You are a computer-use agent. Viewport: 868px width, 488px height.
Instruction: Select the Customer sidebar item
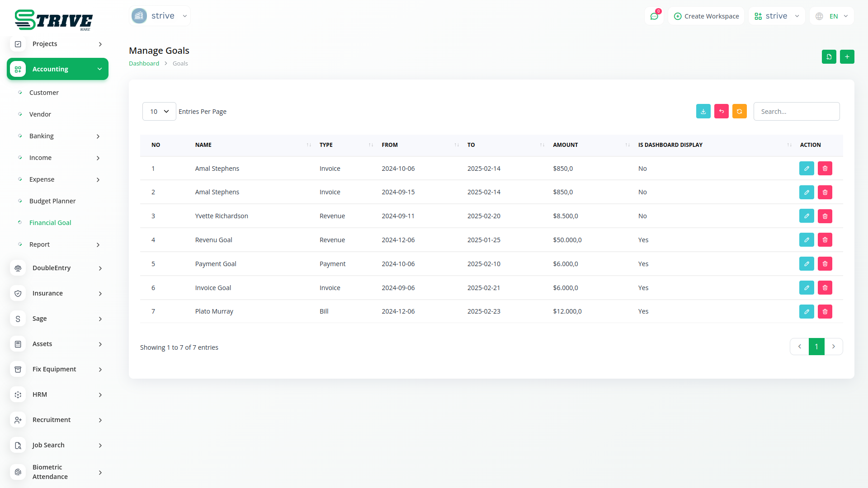click(x=44, y=93)
